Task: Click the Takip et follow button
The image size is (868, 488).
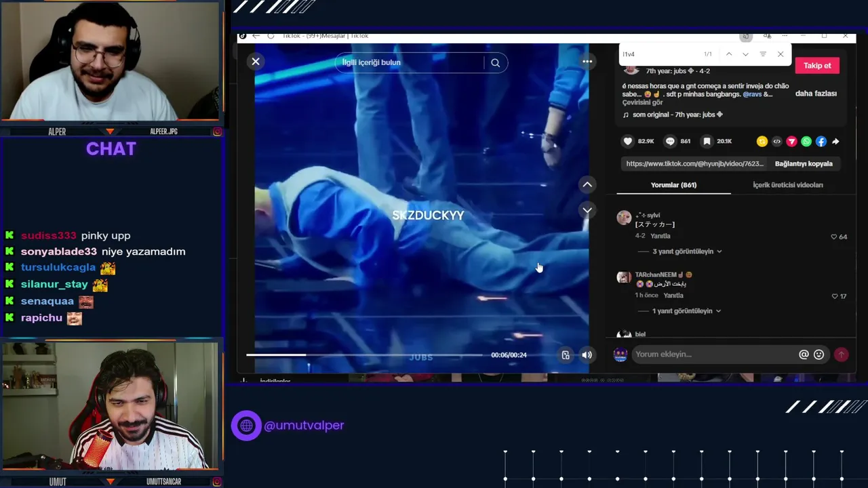Action: (817, 66)
